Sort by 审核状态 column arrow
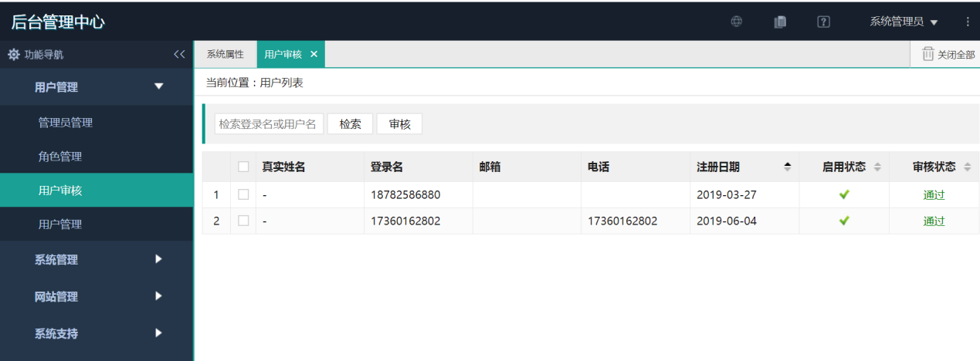The height and width of the screenshot is (361, 980). (x=967, y=167)
